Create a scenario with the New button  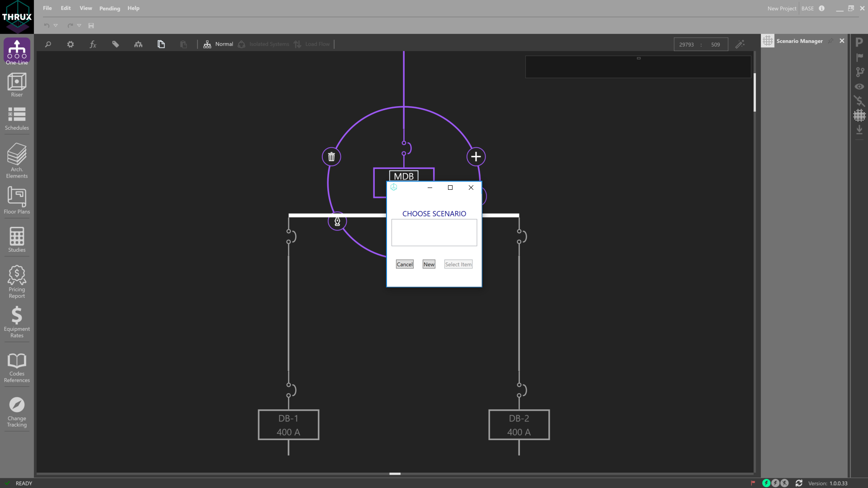point(428,264)
